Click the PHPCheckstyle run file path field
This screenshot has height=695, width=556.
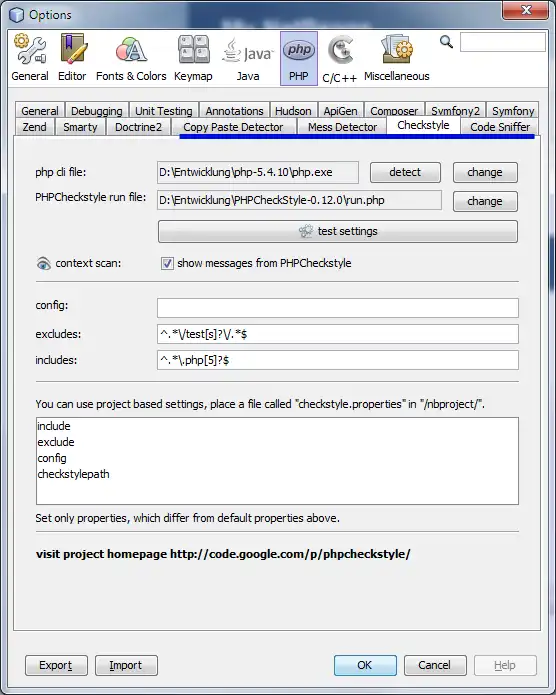click(299, 200)
